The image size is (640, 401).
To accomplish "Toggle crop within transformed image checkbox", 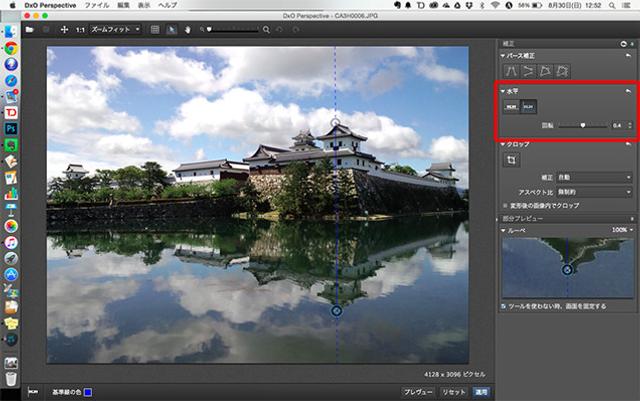I will tap(504, 205).
